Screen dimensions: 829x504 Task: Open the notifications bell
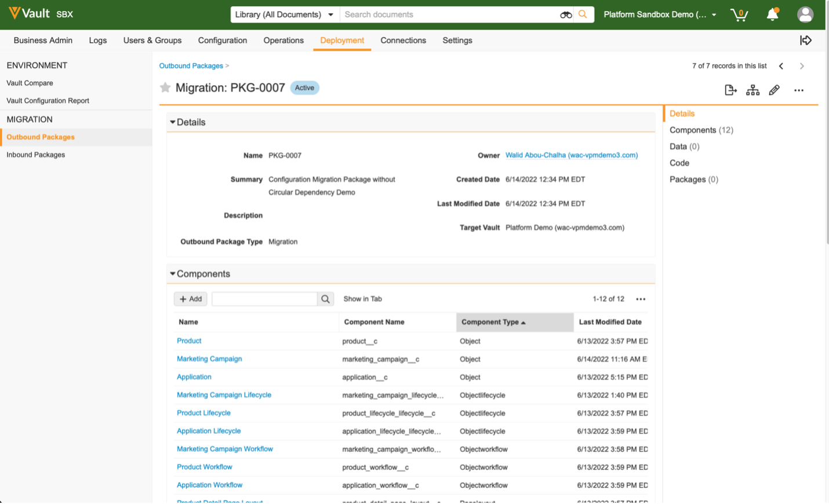(772, 14)
